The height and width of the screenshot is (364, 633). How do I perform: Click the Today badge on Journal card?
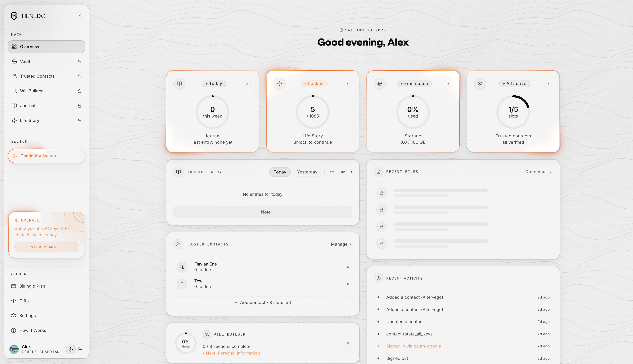[214, 84]
